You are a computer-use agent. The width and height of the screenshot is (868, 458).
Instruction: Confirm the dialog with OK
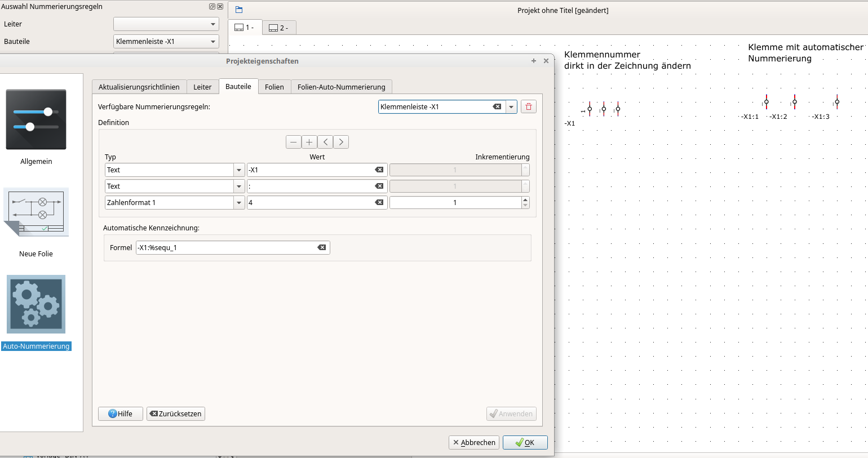(x=525, y=442)
